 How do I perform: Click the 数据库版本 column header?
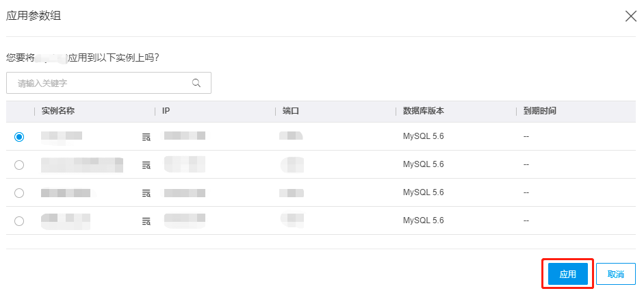tap(425, 111)
